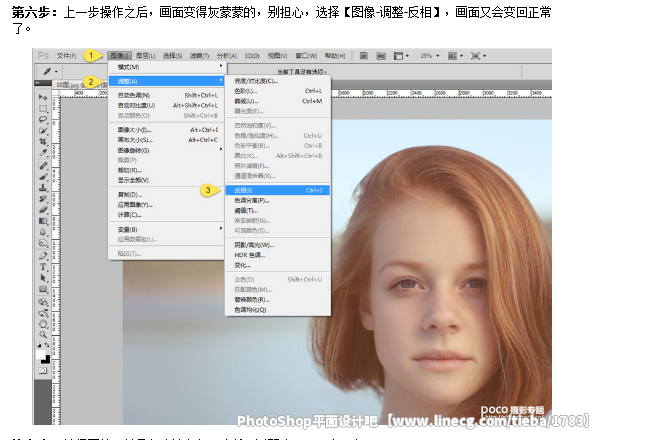Select the Blur tool
The image size is (645, 440).
pos(43,232)
